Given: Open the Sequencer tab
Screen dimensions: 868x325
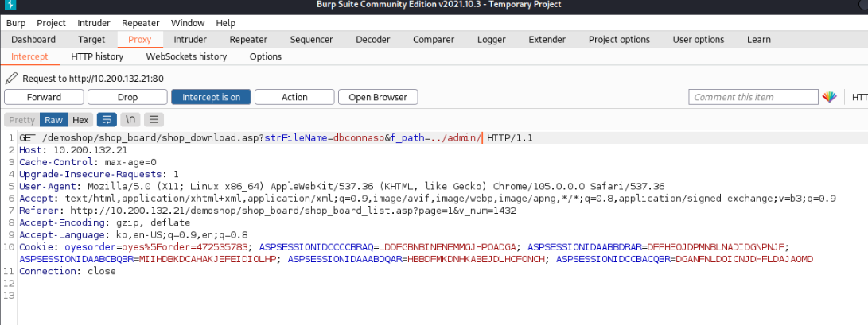Looking at the screenshot, I should [x=312, y=40].
